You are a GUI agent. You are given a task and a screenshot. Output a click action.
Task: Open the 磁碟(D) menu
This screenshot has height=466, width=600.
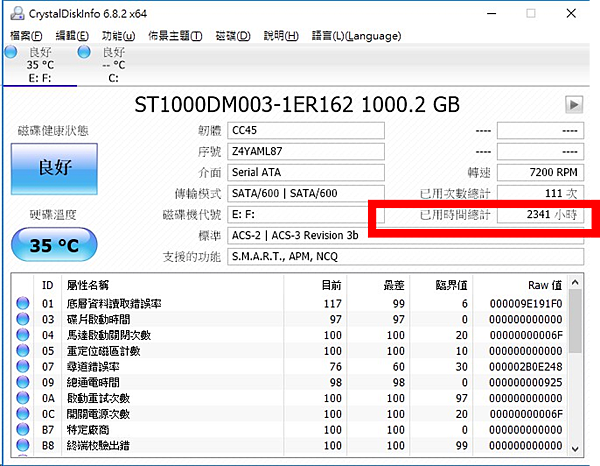click(233, 36)
